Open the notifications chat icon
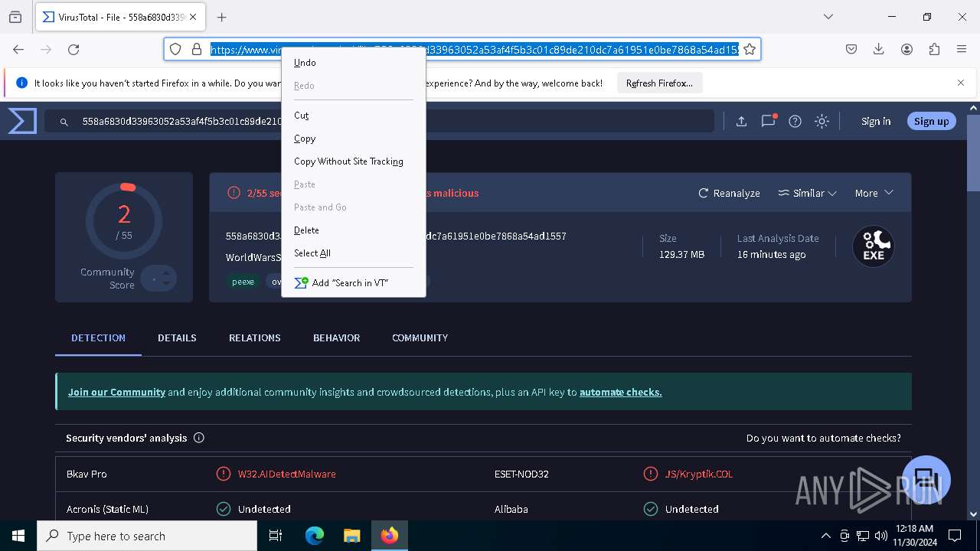 point(768,121)
